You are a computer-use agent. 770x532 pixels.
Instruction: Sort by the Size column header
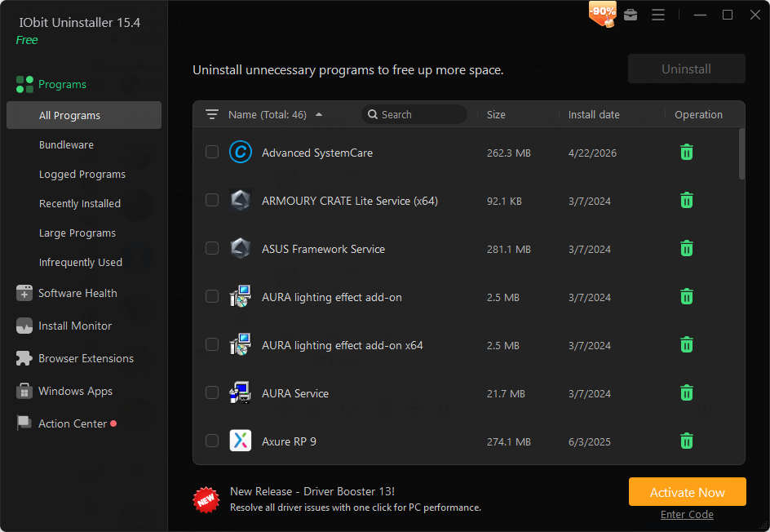[x=496, y=114]
